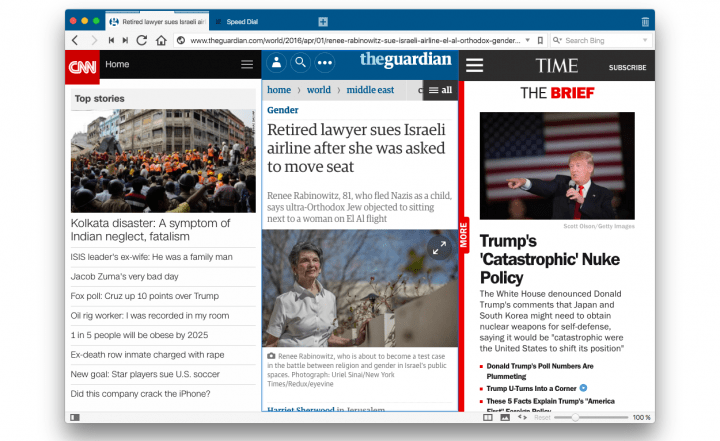Click the TIME SUBSCRIBE button

(x=627, y=68)
